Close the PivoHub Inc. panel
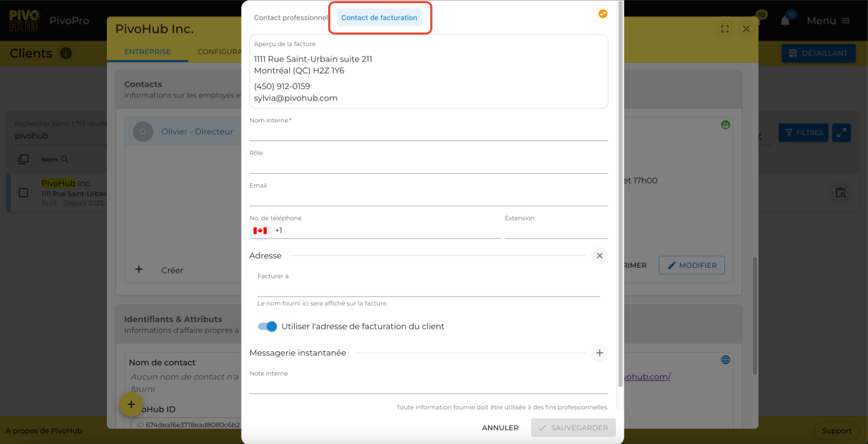 746,29
